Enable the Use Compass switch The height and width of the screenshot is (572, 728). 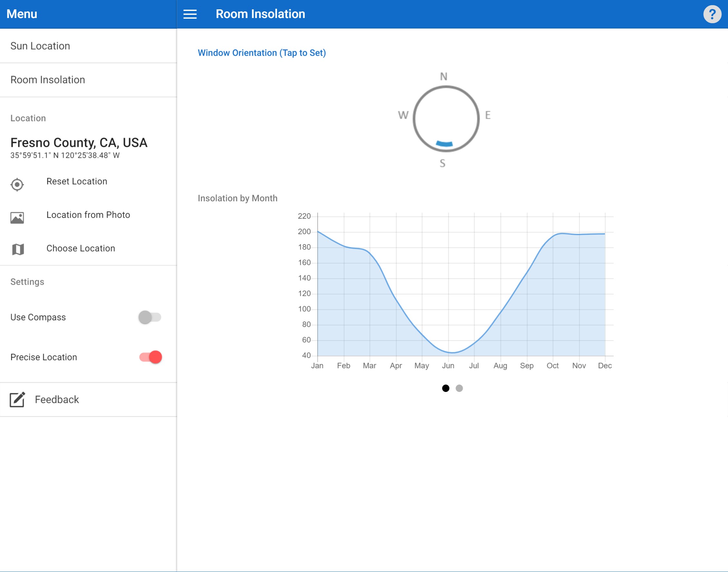(150, 317)
